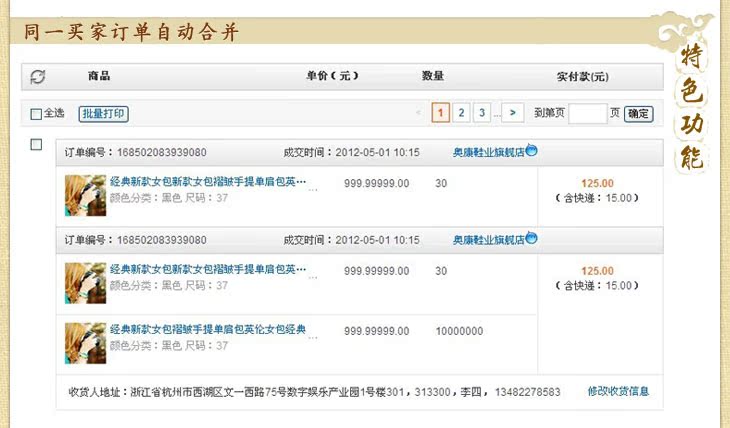Click second order's first product thumbnail
The image size is (730, 428).
86,283
